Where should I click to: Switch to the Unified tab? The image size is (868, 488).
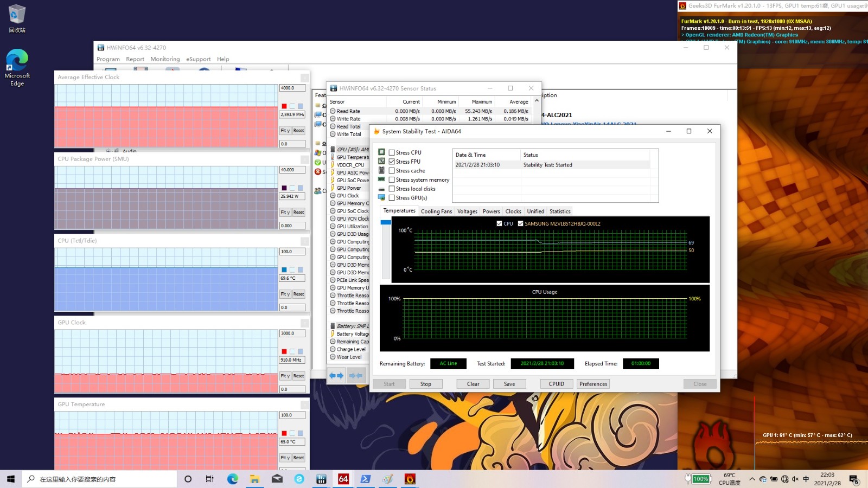coord(535,211)
